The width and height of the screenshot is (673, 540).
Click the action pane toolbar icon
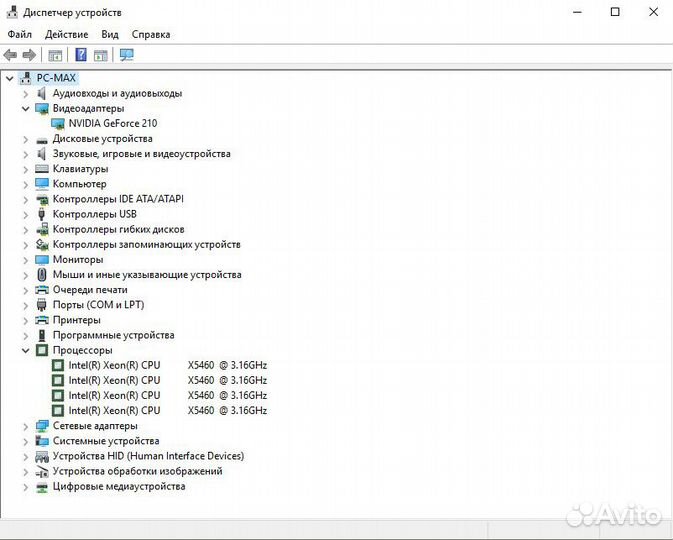pyautogui.click(x=100, y=55)
